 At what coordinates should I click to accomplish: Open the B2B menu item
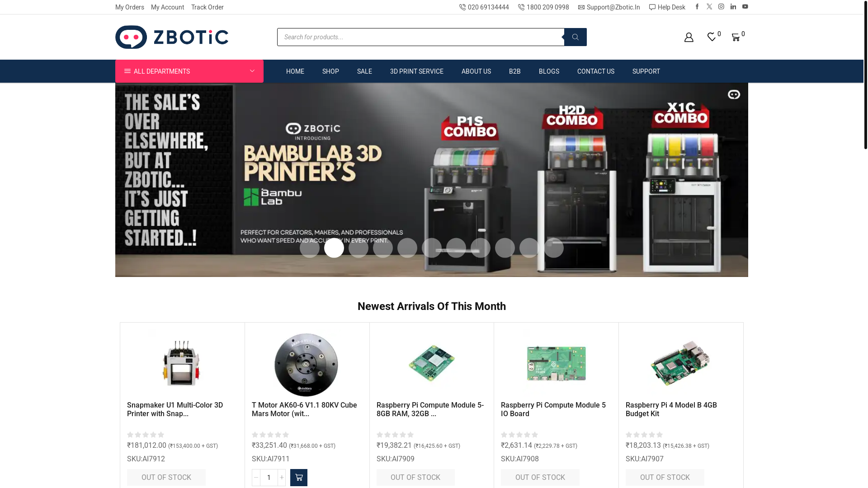click(x=515, y=71)
